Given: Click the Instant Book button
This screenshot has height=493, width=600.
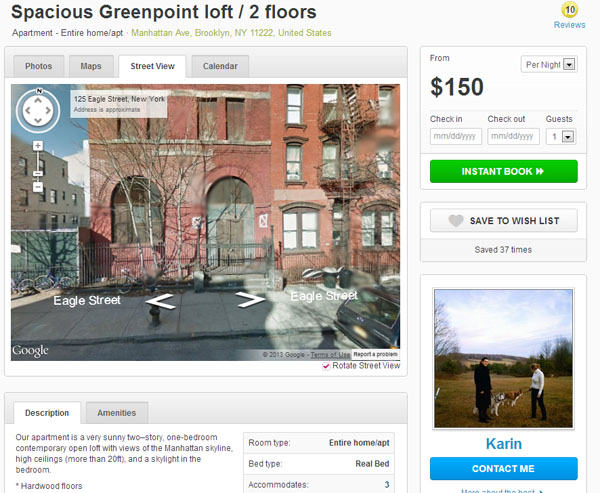Looking at the screenshot, I should 504,171.
